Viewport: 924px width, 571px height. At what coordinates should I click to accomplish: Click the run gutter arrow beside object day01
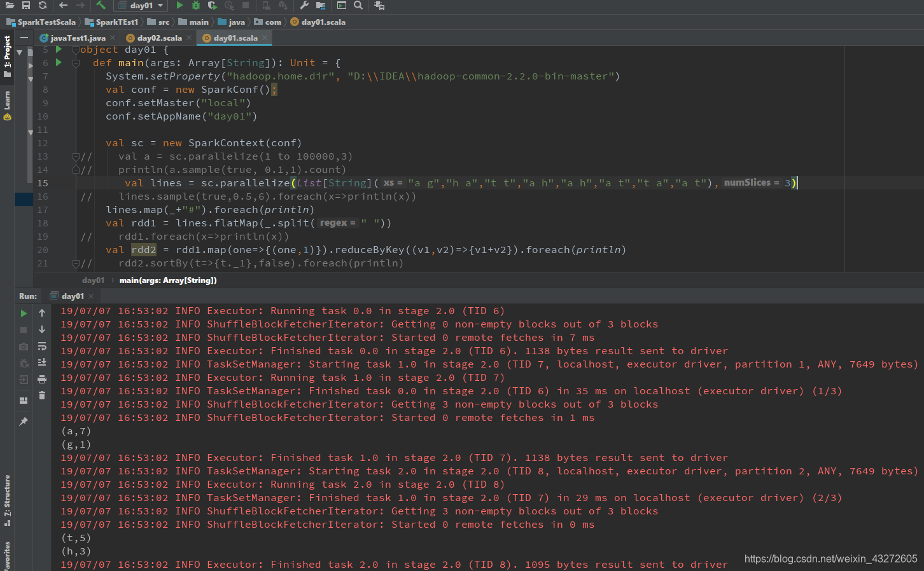click(59, 50)
